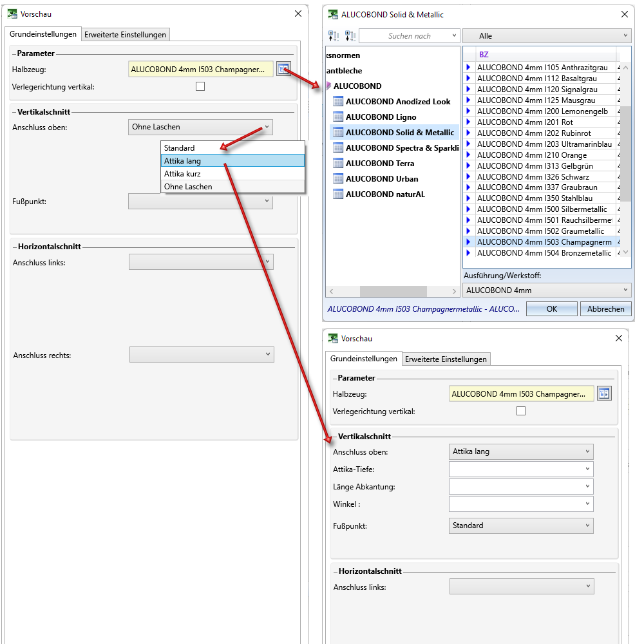The width and height of the screenshot is (644, 644).
Task: Click the BZ column header
Action: (545, 55)
